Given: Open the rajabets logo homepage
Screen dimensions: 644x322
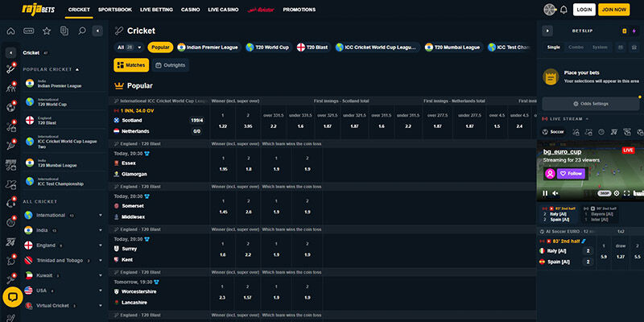Looking at the screenshot, I should pyautogui.click(x=38, y=9).
